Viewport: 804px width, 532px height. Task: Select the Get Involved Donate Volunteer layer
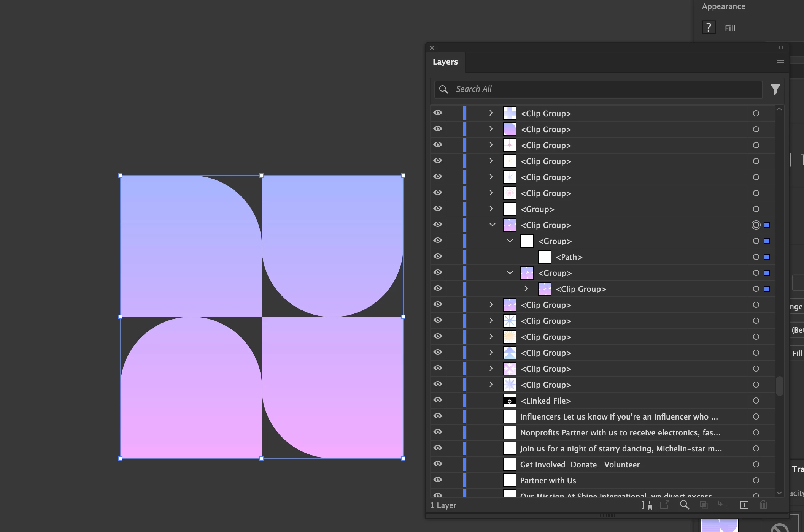coord(580,465)
